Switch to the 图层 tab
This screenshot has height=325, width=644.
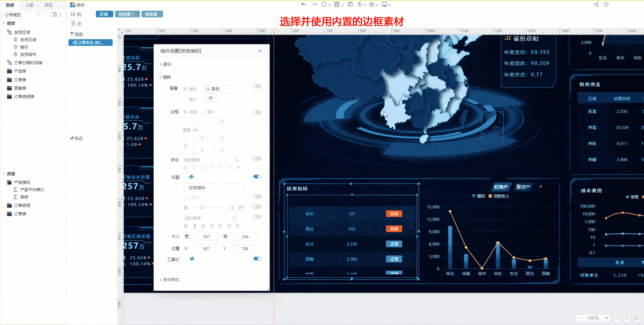point(48,5)
